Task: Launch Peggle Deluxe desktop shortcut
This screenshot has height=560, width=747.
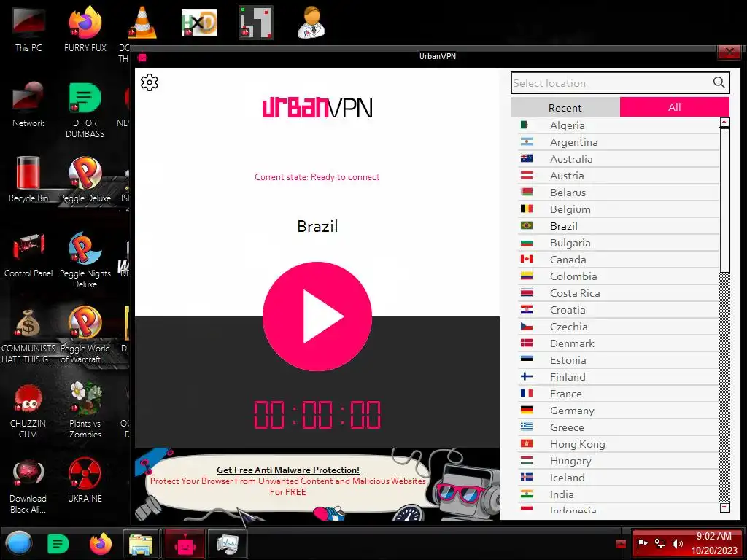Action: pyautogui.click(x=85, y=180)
